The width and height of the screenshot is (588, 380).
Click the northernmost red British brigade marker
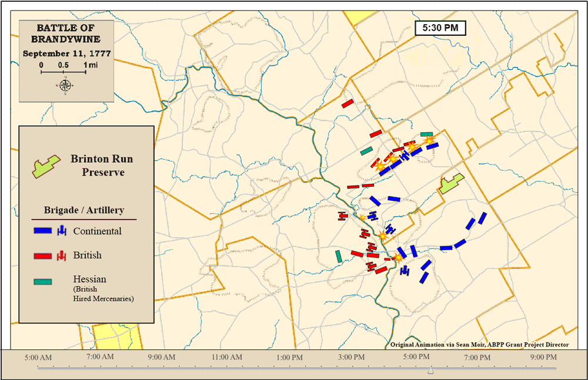coord(348,103)
